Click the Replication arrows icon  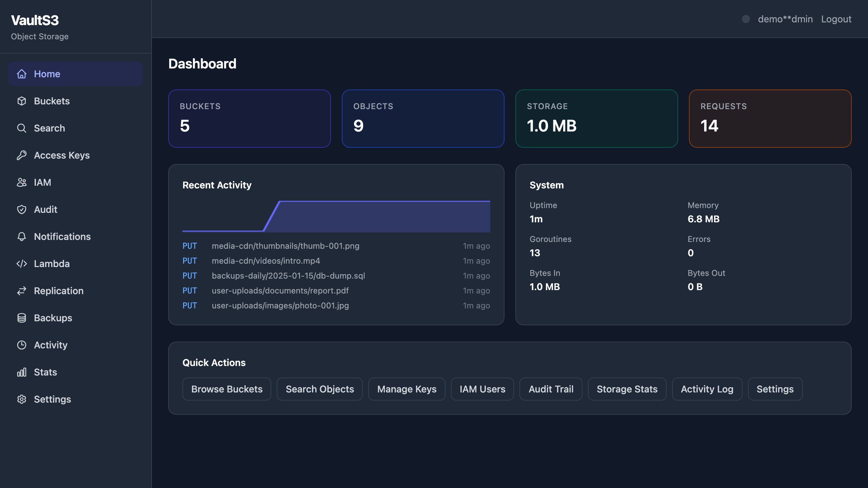pos(22,291)
